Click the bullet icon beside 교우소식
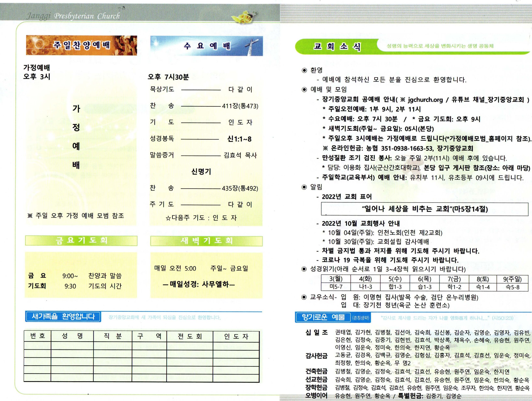The height and width of the screenshot is (401, 532). pos(304,297)
